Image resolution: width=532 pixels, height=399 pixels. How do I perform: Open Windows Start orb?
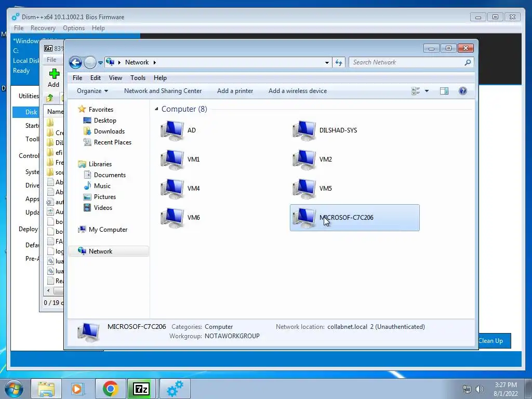tap(14, 389)
